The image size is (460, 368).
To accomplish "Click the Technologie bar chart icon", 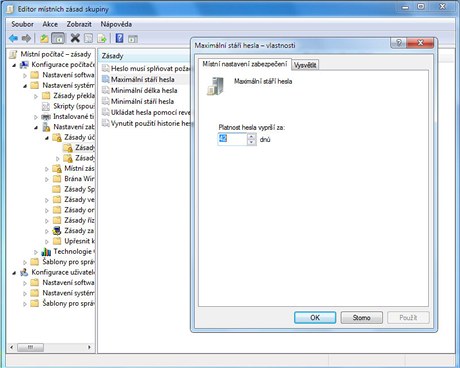I will click(x=46, y=252).
